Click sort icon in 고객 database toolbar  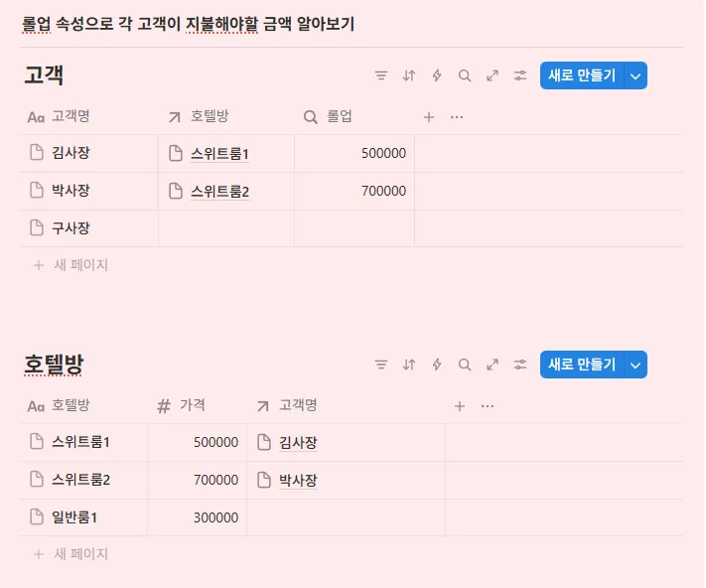click(x=409, y=75)
